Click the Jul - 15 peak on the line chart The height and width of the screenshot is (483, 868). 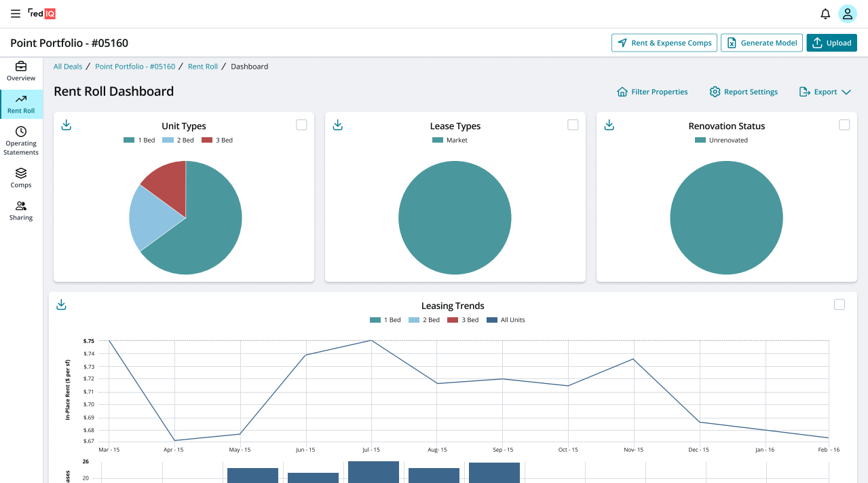(371, 340)
